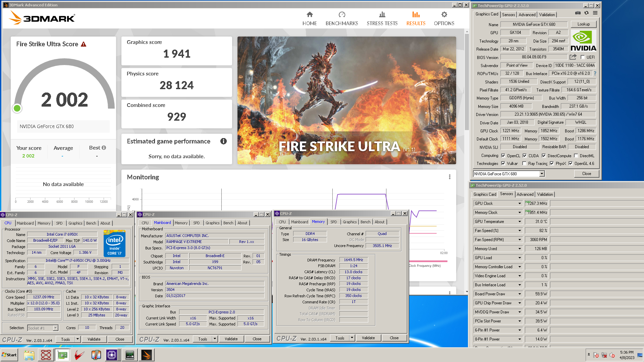This screenshot has width=644, height=362.
Task: Click the Lookup button in GPU-Z
Action: click(x=583, y=24)
